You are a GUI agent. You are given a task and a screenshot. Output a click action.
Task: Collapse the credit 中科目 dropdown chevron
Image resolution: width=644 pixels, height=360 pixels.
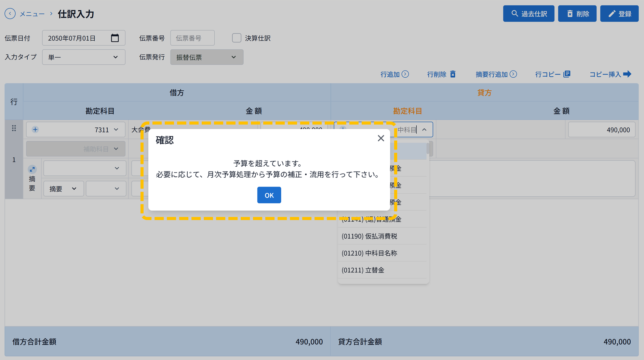[x=424, y=130]
